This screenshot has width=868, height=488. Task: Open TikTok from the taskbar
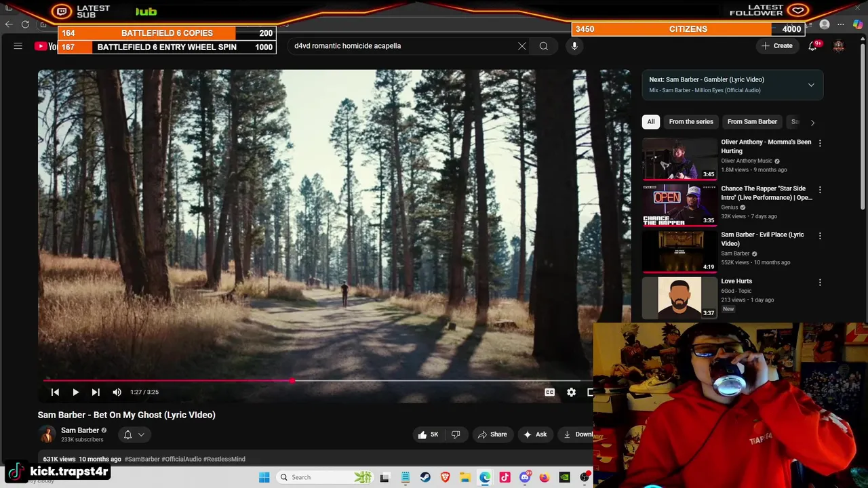[x=505, y=477]
